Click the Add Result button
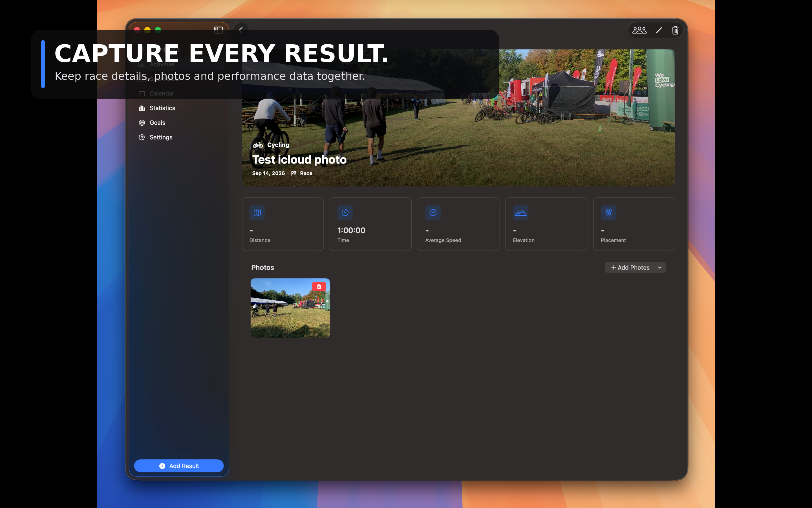812x508 pixels. click(179, 466)
